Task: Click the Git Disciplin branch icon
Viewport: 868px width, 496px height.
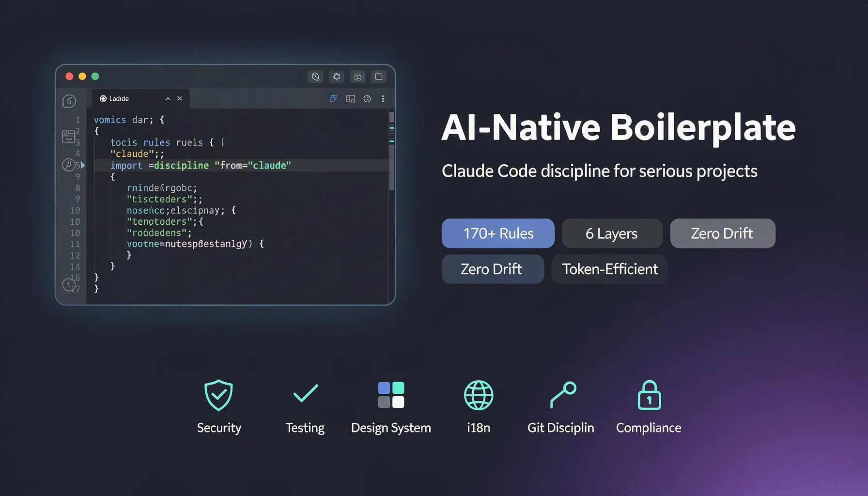Action: (563, 395)
